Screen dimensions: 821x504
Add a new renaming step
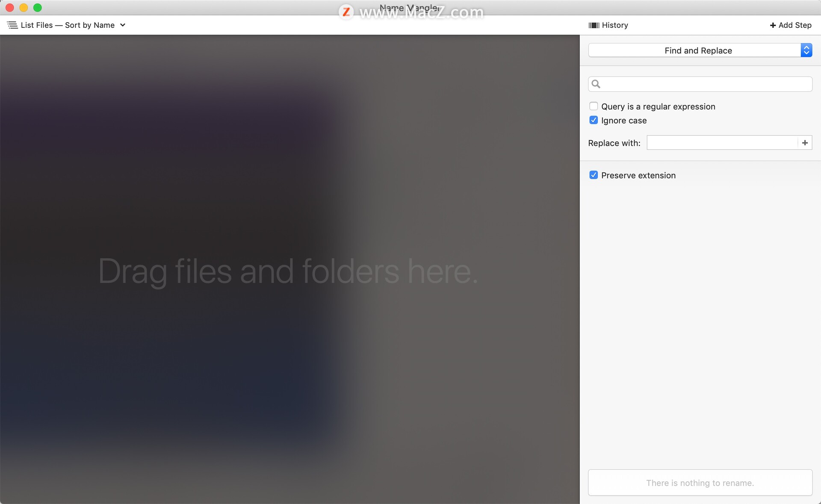(790, 25)
